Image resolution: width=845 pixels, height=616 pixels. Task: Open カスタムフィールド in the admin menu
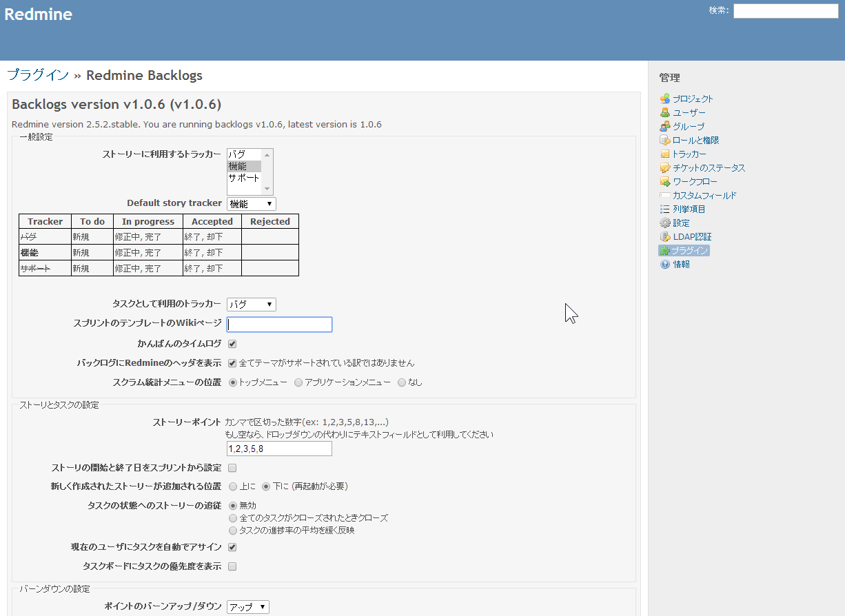point(704,195)
